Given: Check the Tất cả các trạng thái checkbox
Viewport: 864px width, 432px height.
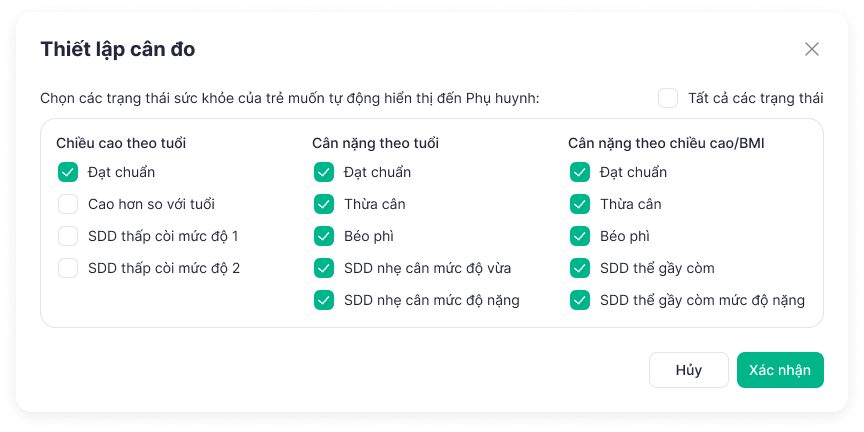Looking at the screenshot, I should pos(668,98).
